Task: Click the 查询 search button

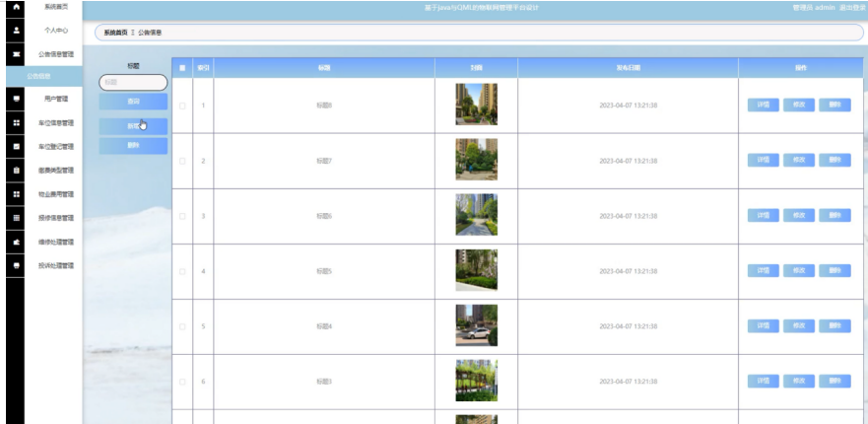Action: coord(133,102)
